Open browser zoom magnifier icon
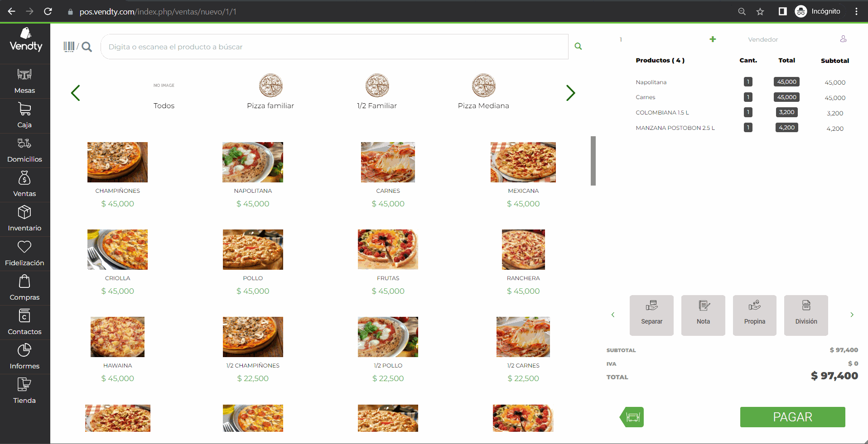 tap(742, 11)
